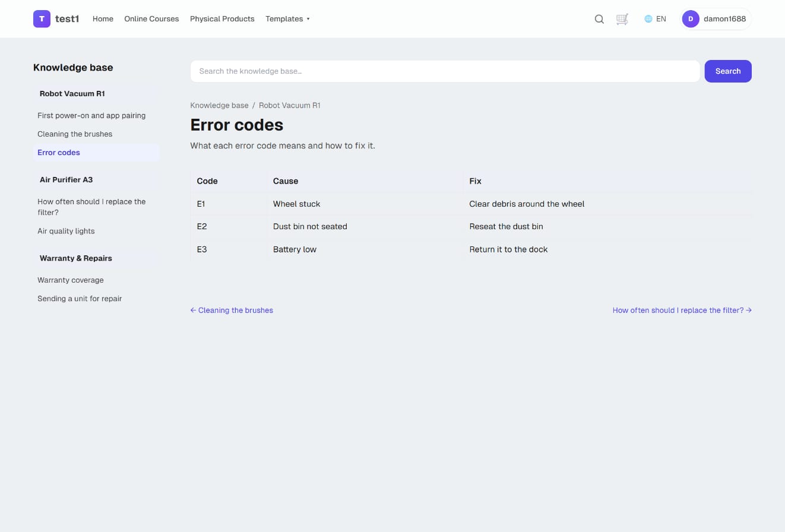The width and height of the screenshot is (785, 532).
Task: Open Sending a unit for repair
Action: (80, 299)
